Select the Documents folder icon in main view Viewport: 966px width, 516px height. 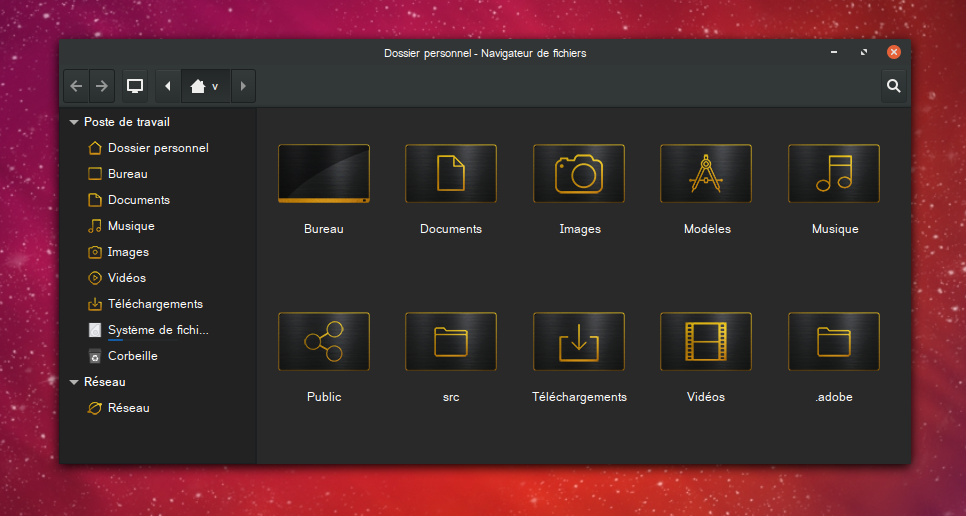(x=451, y=174)
